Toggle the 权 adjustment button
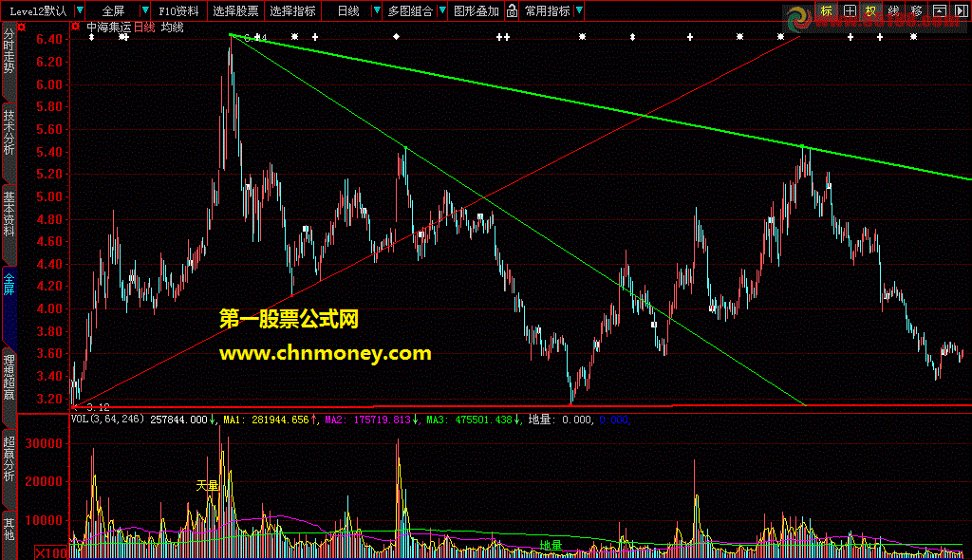Screen dimensions: 972x560 872,10
